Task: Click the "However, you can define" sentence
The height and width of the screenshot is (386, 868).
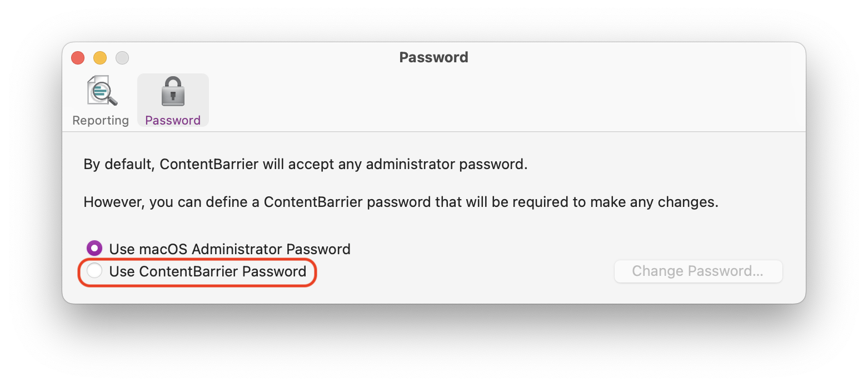Action: pyautogui.click(x=401, y=202)
